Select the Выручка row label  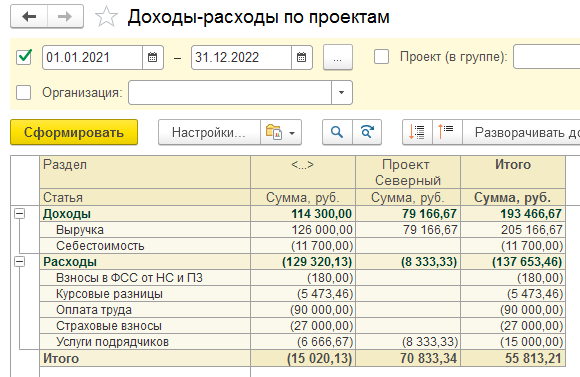pyautogui.click(x=80, y=230)
